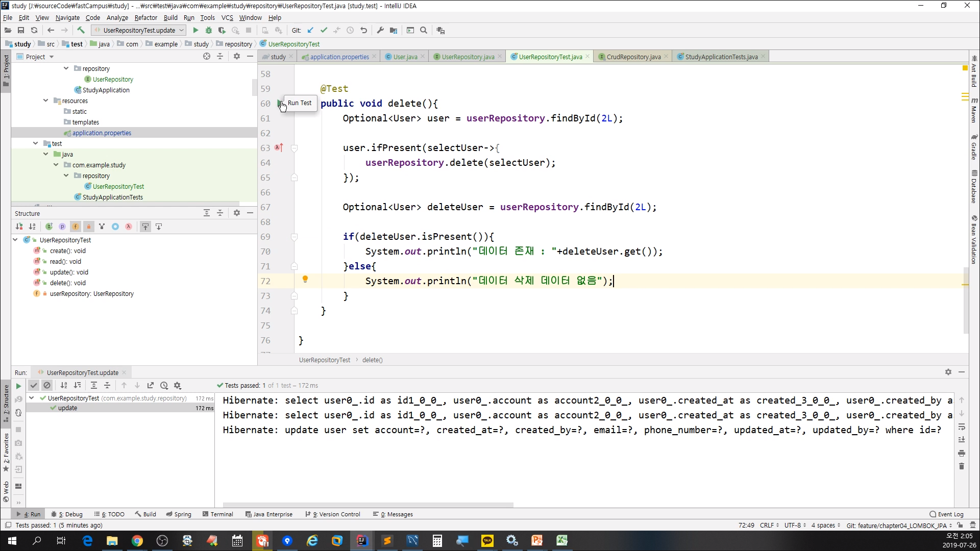This screenshot has width=980, height=551.
Task: Click the Run Test gutter icon for delete()
Action: tap(279, 104)
